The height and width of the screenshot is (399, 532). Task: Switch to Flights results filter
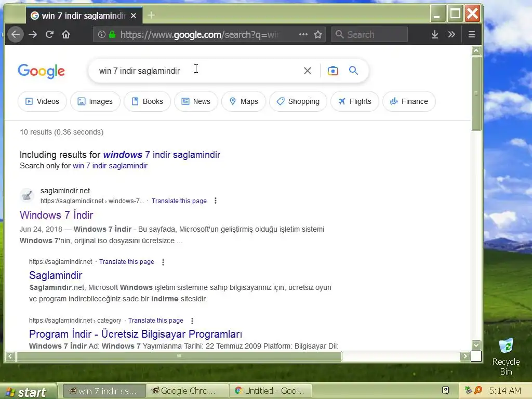click(x=355, y=101)
